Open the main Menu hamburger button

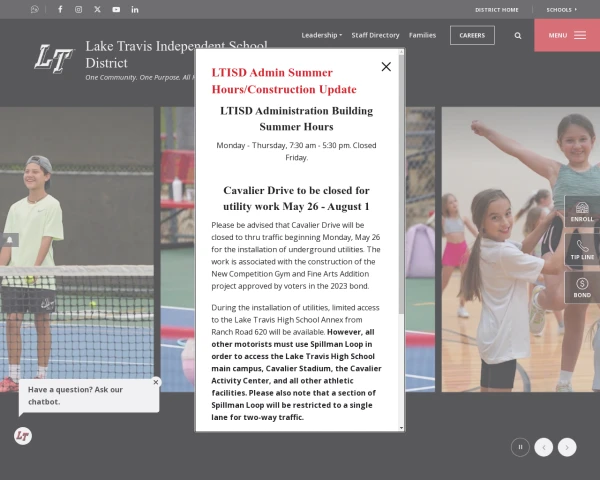pos(567,35)
